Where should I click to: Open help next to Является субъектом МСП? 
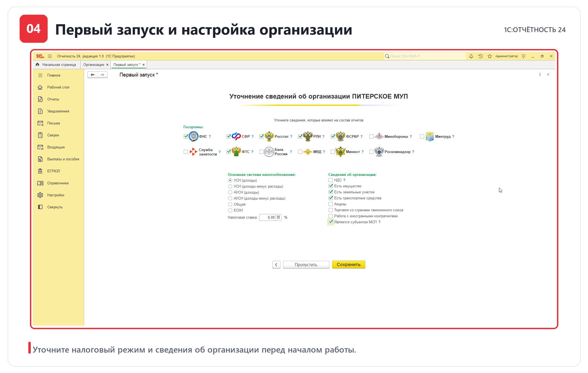tap(379, 222)
